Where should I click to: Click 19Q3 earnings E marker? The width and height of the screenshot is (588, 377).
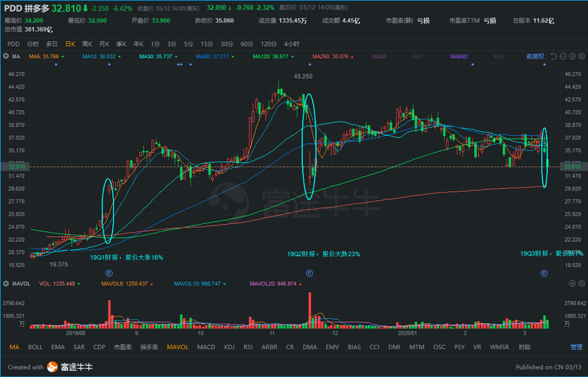tap(544, 273)
